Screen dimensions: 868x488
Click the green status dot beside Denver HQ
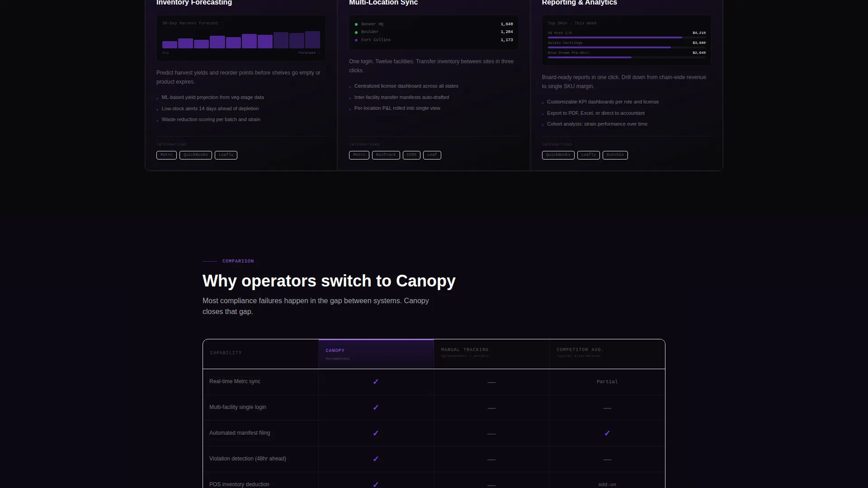356,24
